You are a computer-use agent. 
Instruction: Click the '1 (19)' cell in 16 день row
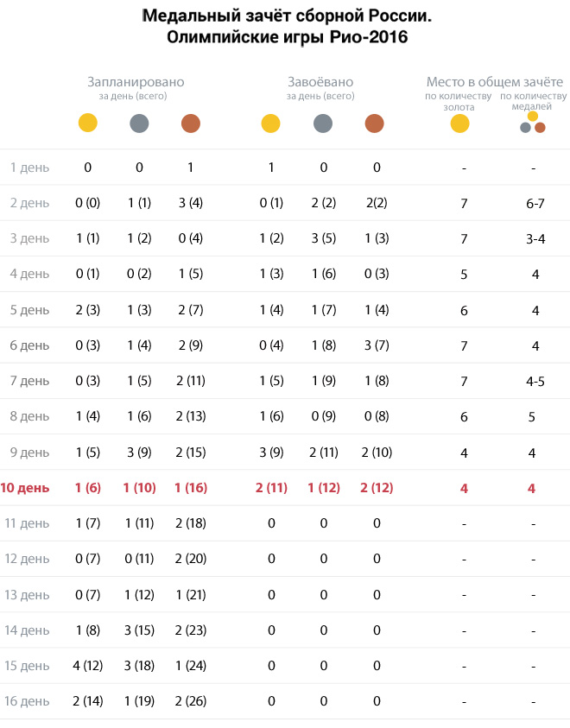tap(139, 701)
